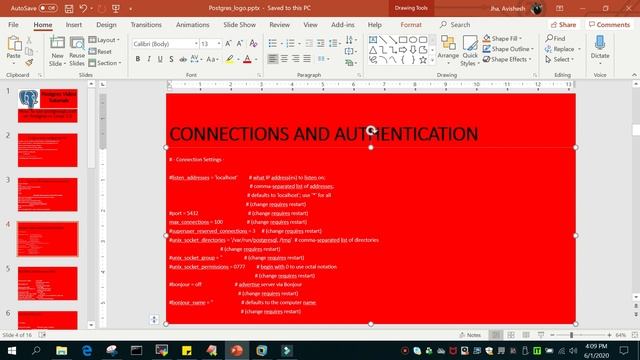Open the Comments button
This screenshot has width=640, height=360.
point(609,25)
